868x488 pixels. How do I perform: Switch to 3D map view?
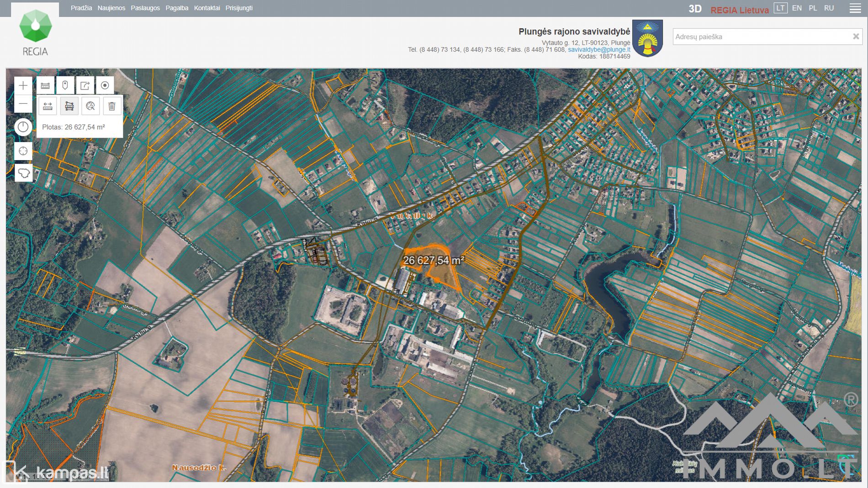click(x=694, y=9)
